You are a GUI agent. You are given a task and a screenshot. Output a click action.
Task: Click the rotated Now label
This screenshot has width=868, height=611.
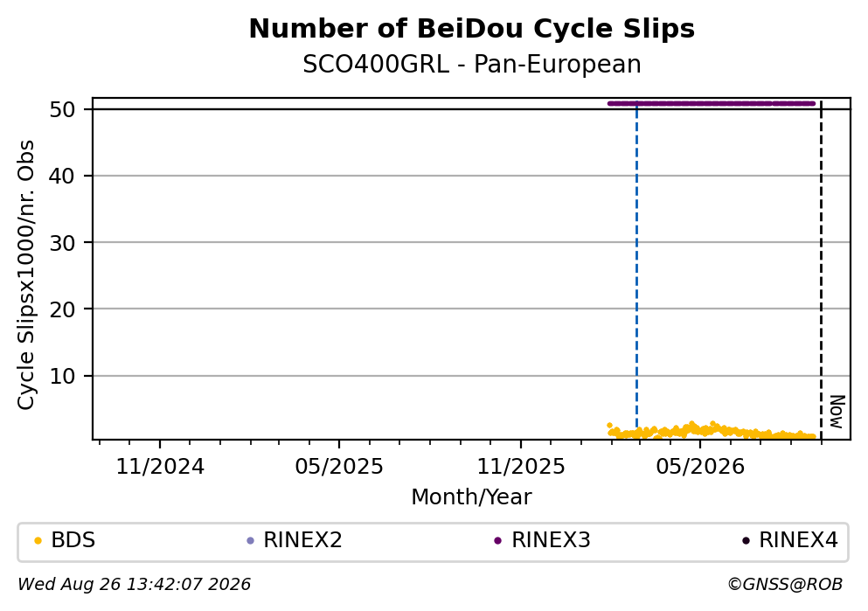837,412
